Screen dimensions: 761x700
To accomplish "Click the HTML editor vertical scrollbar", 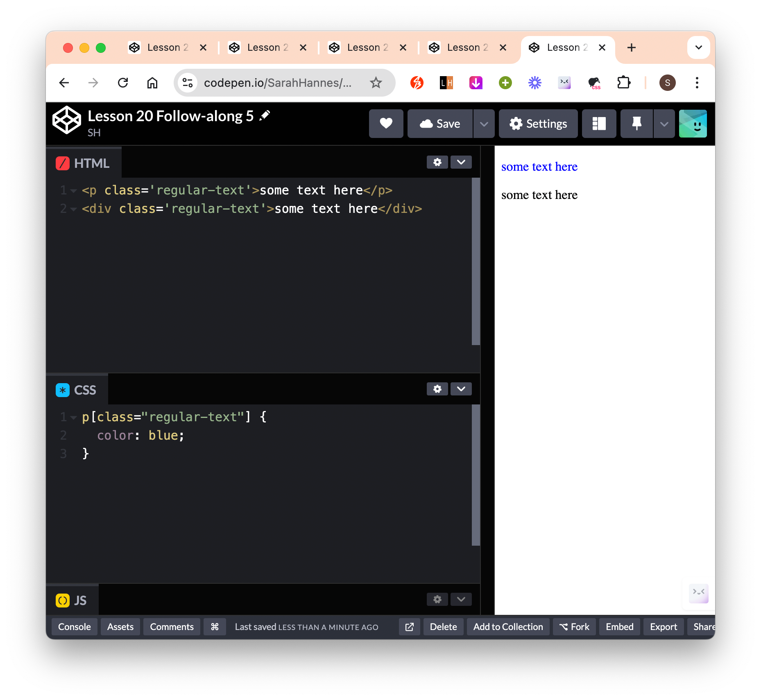I will tap(476, 261).
